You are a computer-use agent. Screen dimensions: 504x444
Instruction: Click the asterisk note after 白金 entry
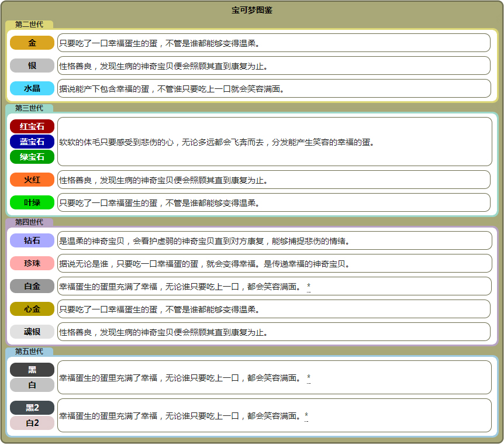coord(309,287)
